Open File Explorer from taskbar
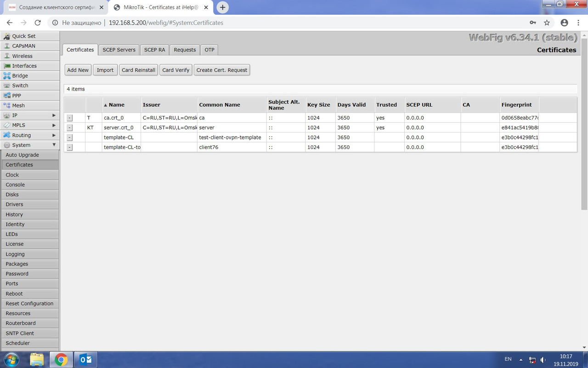The height and width of the screenshot is (368, 588). pyautogui.click(x=37, y=359)
